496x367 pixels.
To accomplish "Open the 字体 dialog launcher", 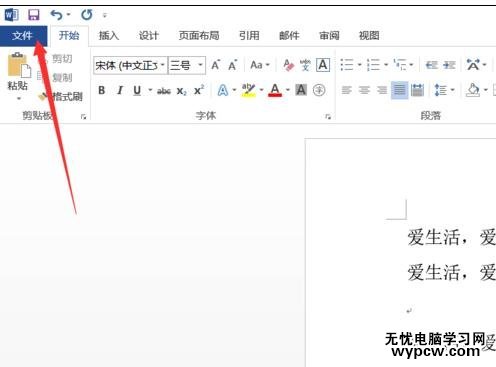I will click(328, 116).
